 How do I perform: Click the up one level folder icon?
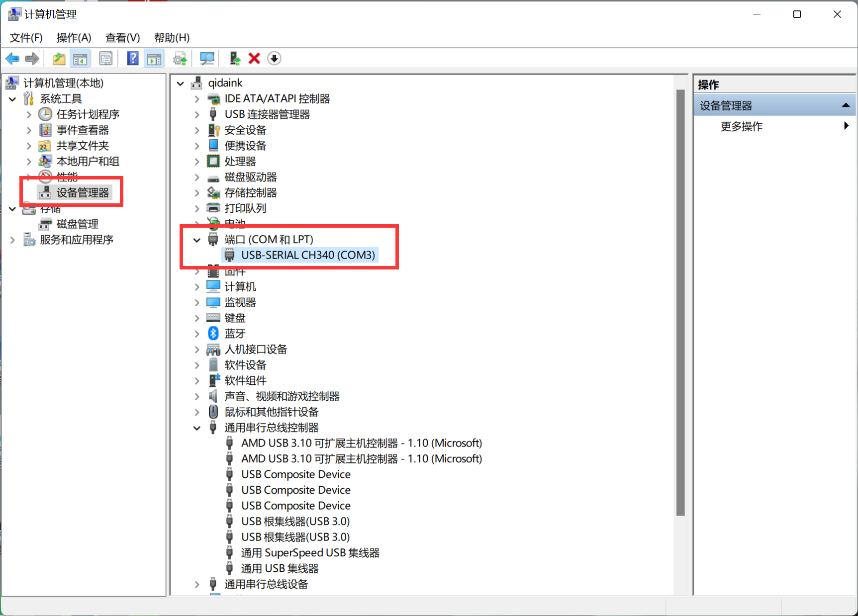coord(59,59)
